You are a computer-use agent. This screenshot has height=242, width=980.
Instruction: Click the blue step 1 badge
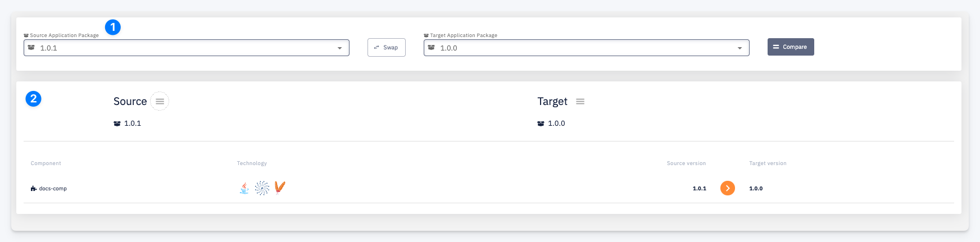click(113, 27)
